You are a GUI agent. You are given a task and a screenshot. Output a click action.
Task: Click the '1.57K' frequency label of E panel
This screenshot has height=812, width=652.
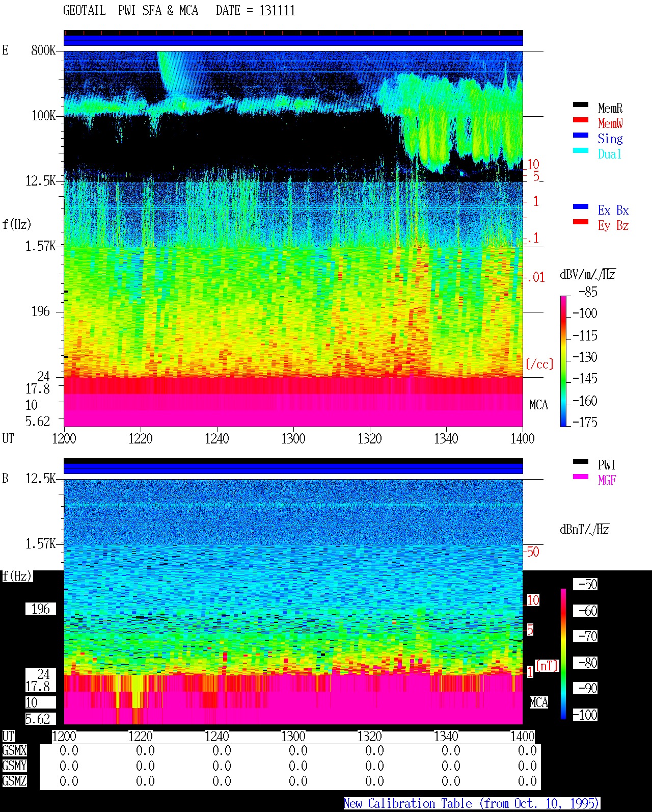click(41, 246)
